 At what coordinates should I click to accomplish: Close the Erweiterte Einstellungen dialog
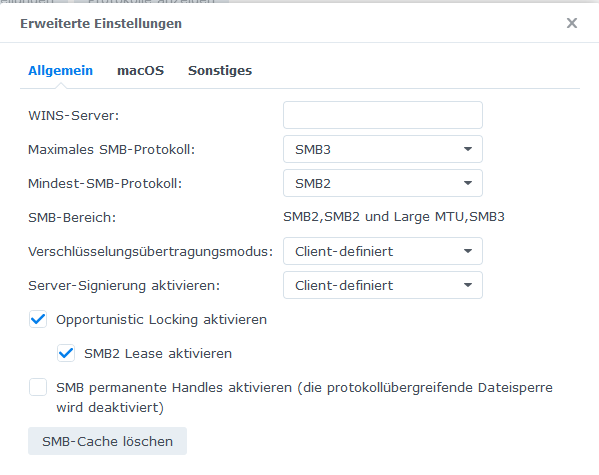coord(571,23)
